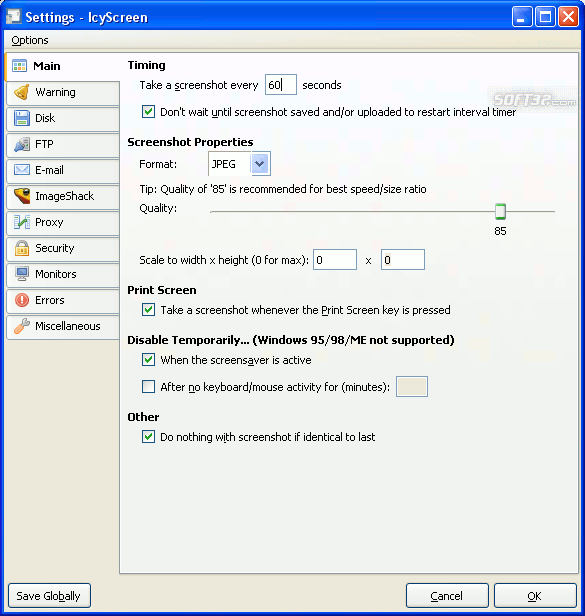The width and height of the screenshot is (585, 616).
Task: Close the Settings window
Action: coord(568,17)
